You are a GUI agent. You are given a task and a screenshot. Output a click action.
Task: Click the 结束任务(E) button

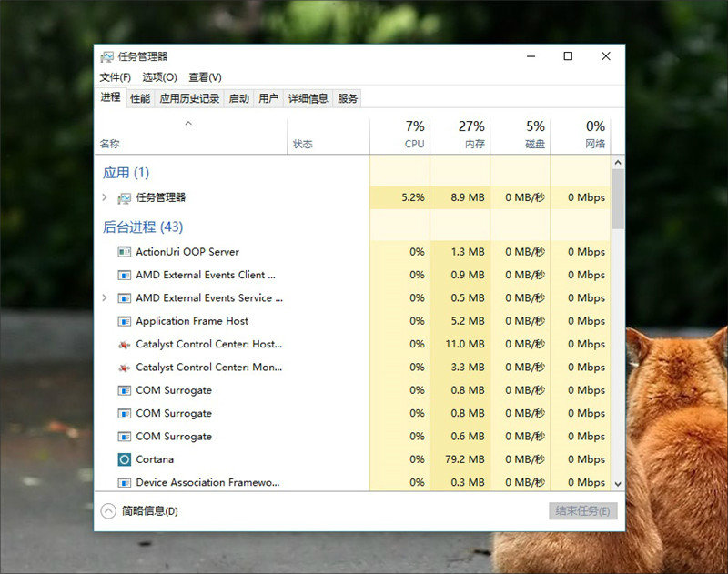click(x=582, y=511)
